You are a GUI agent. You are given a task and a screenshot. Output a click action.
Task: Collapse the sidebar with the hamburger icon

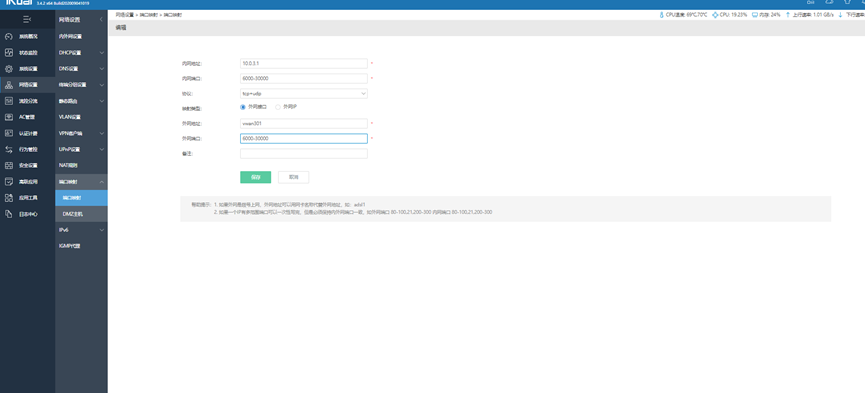pyautogui.click(x=27, y=20)
